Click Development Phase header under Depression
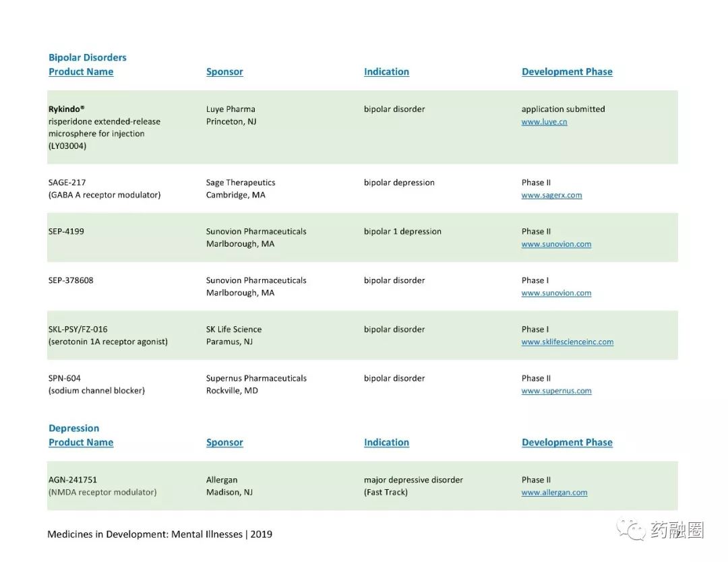 [567, 443]
